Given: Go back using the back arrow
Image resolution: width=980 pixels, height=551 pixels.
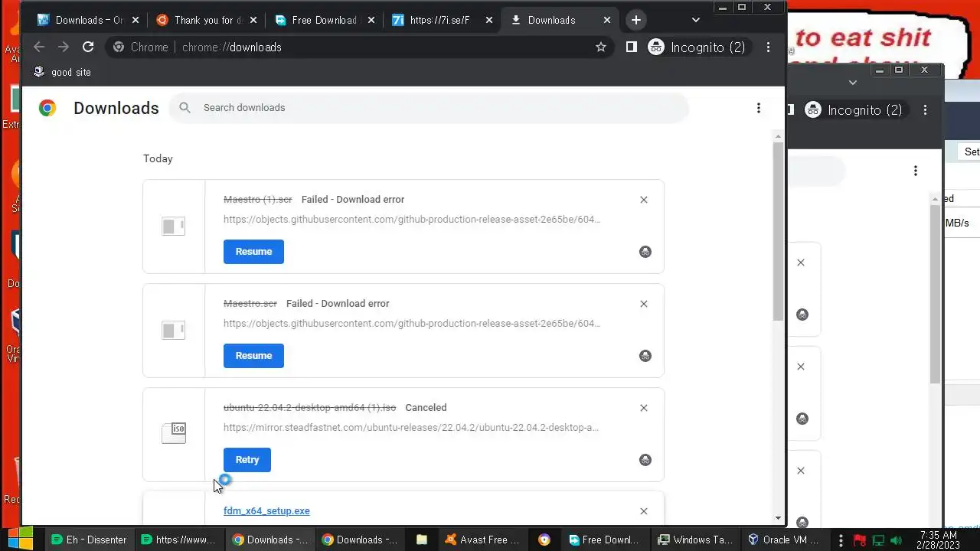Looking at the screenshot, I should pyautogui.click(x=39, y=47).
